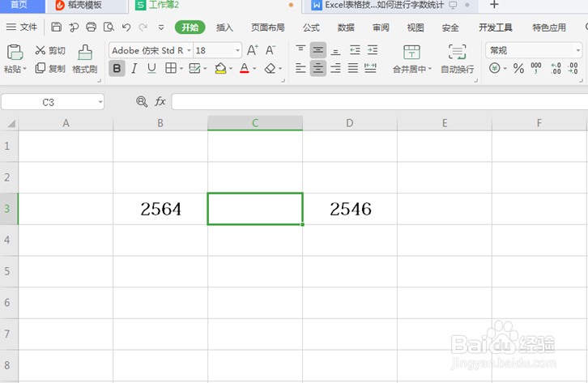
Task: Increase indent icon
Action: coord(373,50)
